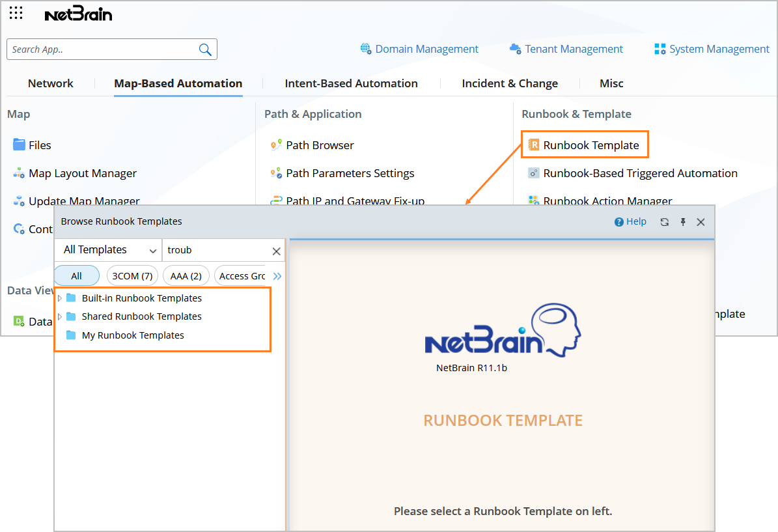Click the Cont item icon under Map
This screenshot has width=778, height=532.
coord(19,229)
